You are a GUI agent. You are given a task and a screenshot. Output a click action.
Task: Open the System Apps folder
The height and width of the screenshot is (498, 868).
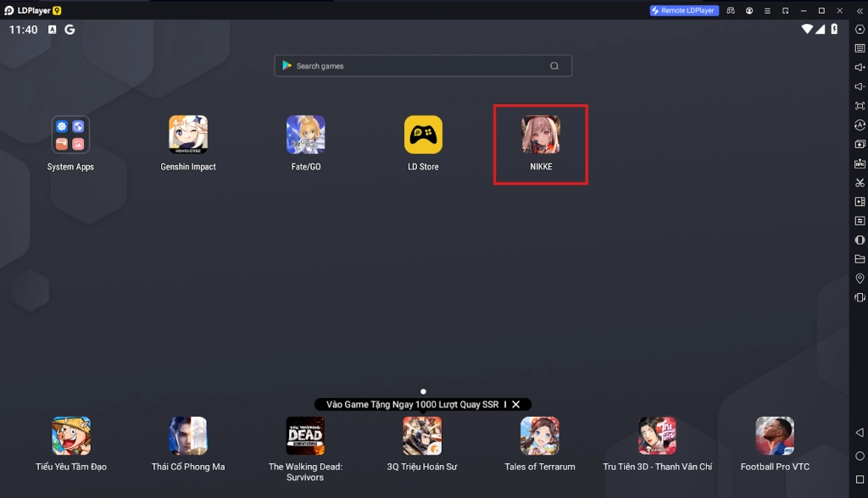(70, 143)
